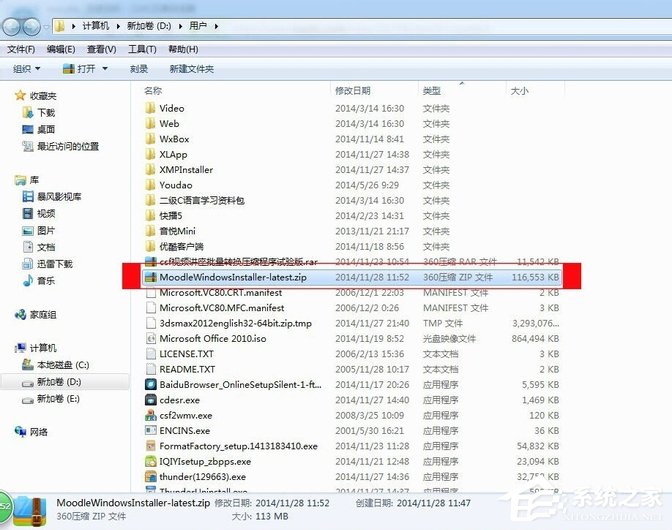Open the 帮助(H) menu
This screenshot has width=672, height=530.
183,50
